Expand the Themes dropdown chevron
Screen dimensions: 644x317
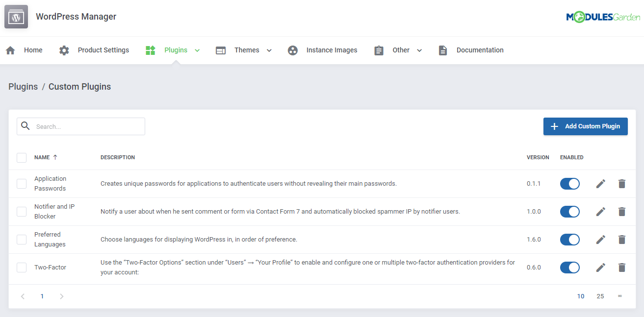tap(269, 50)
